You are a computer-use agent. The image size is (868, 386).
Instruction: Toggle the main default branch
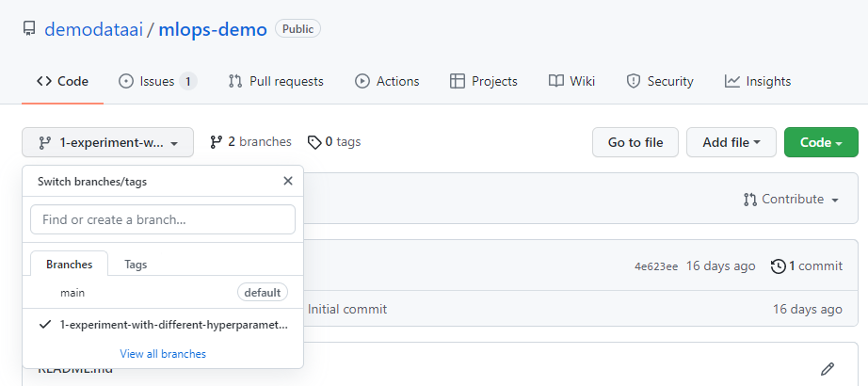[x=73, y=292]
